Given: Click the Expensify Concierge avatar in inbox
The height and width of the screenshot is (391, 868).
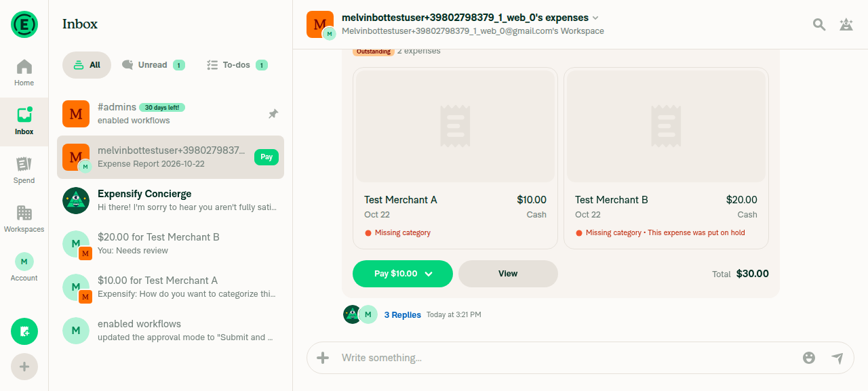Looking at the screenshot, I should tap(76, 201).
